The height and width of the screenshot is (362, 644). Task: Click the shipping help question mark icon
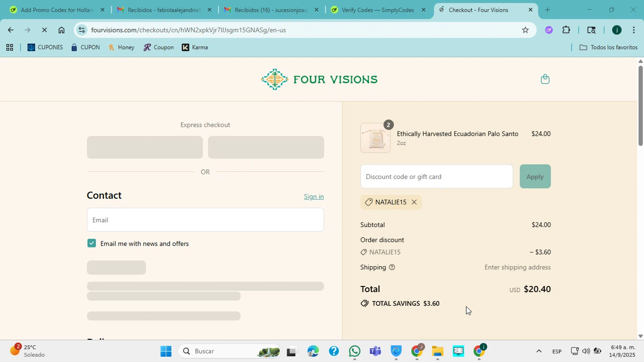coord(392,268)
